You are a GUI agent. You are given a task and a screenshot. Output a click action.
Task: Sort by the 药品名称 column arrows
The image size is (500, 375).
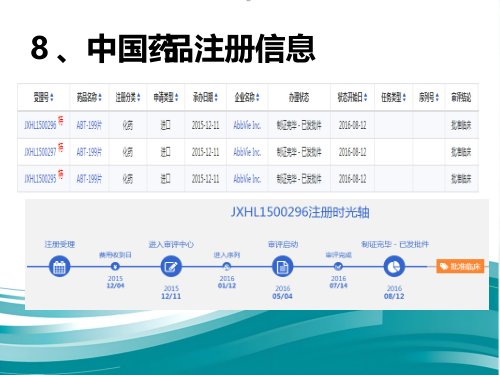(100, 97)
